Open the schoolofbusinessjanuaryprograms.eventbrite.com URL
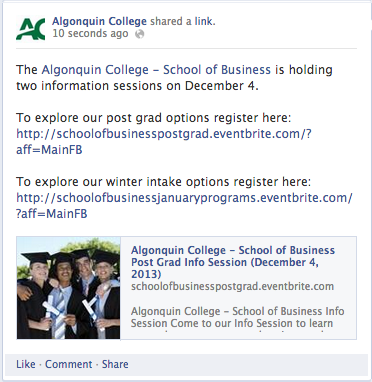Image resolution: width=372 pixels, height=382 pixels. pyautogui.click(x=184, y=198)
